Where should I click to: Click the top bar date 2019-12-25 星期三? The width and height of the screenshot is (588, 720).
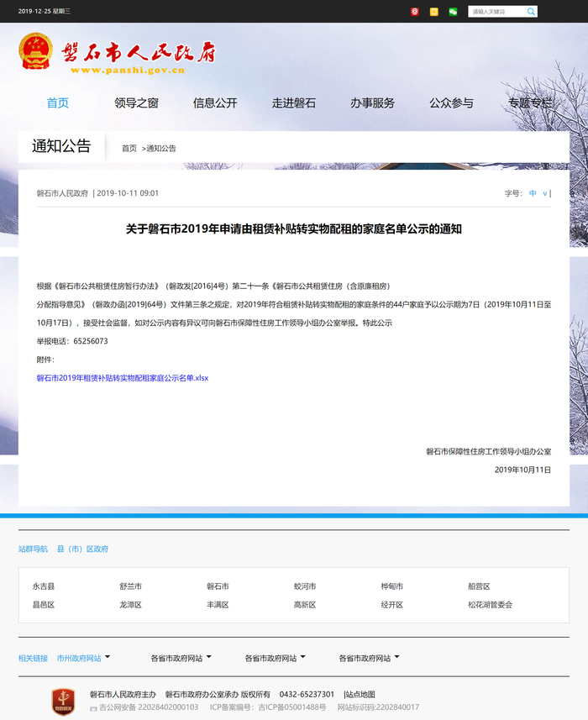44,11
